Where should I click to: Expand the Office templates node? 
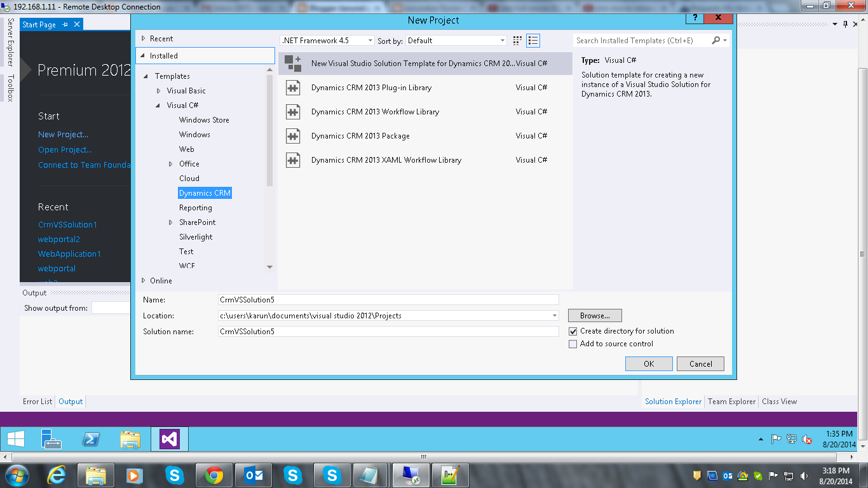tap(170, 163)
